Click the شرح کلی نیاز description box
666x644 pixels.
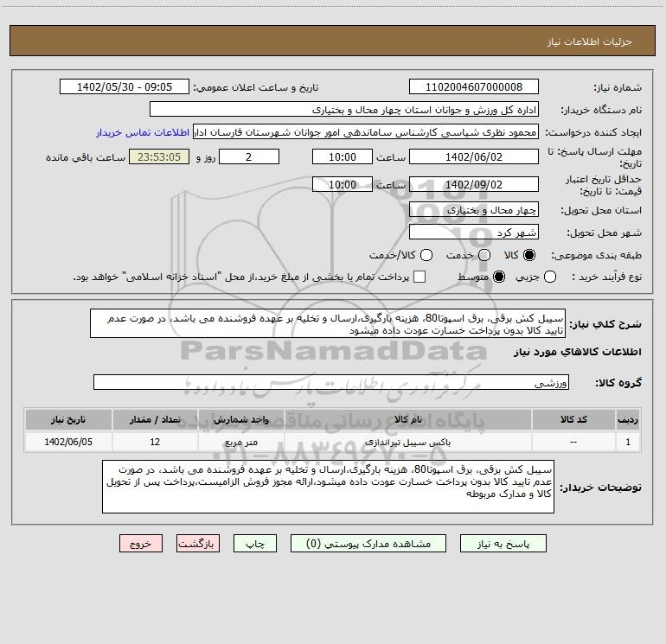[x=328, y=323]
